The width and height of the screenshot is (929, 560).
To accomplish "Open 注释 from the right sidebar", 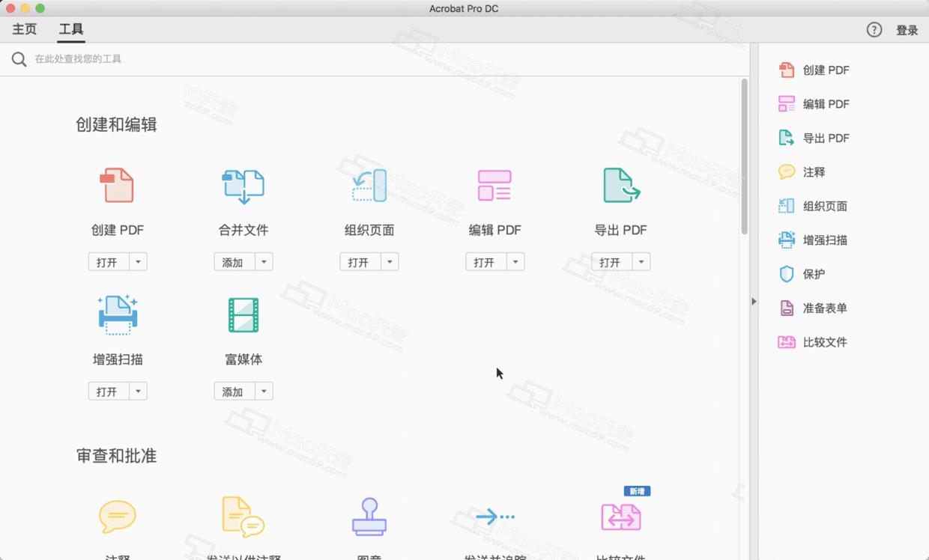I will tap(812, 171).
